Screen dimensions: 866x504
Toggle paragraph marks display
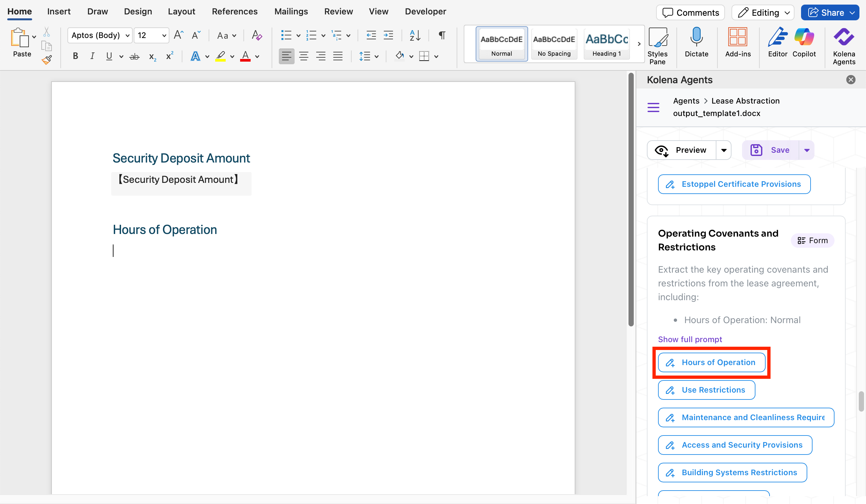point(442,35)
